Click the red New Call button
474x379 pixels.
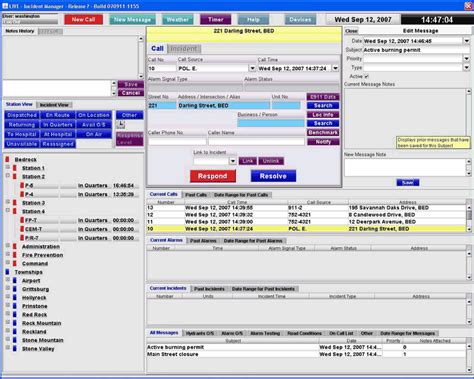pos(83,20)
